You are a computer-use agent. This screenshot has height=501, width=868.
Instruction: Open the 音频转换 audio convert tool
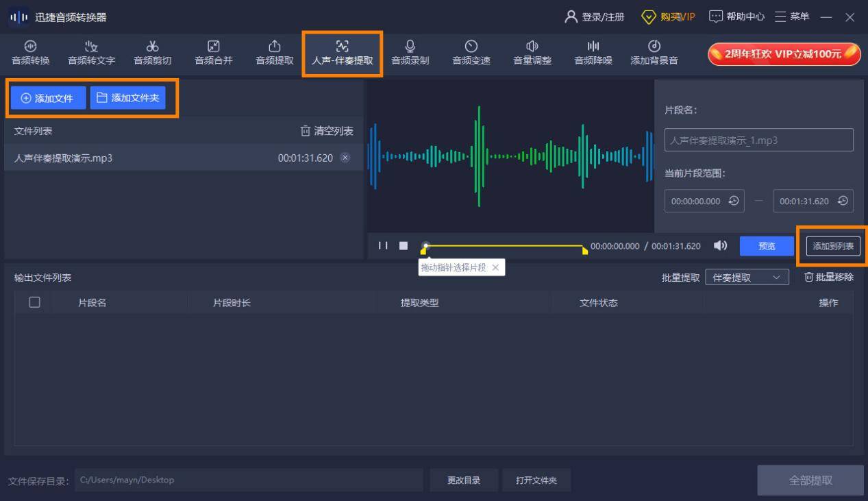[x=31, y=53]
